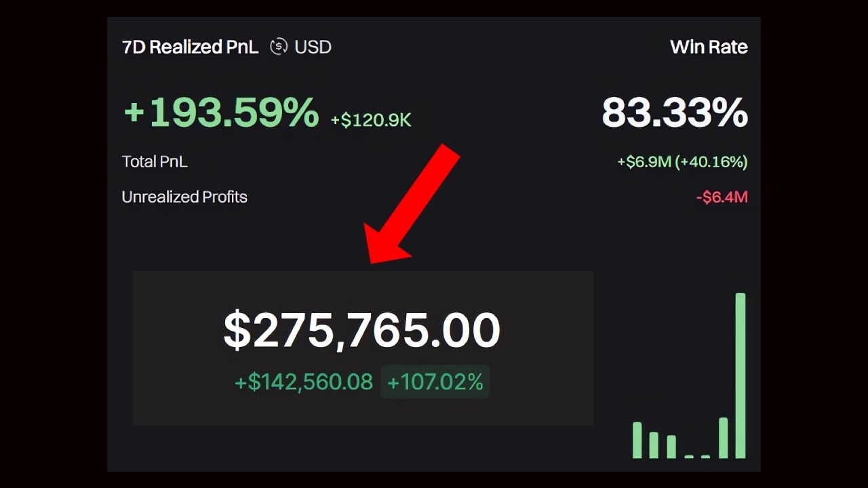868x488 pixels.
Task: Click the tallest green bar in chart
Action: (741, 376)
